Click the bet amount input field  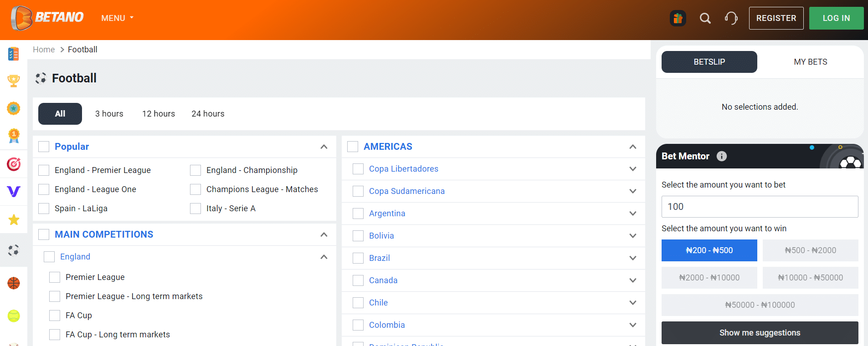coord(760,207)
